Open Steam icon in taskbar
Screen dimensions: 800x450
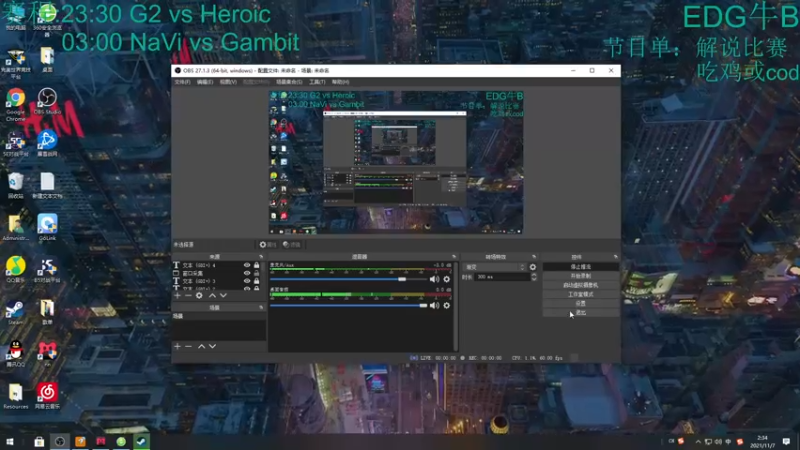[x=141, y=441]
